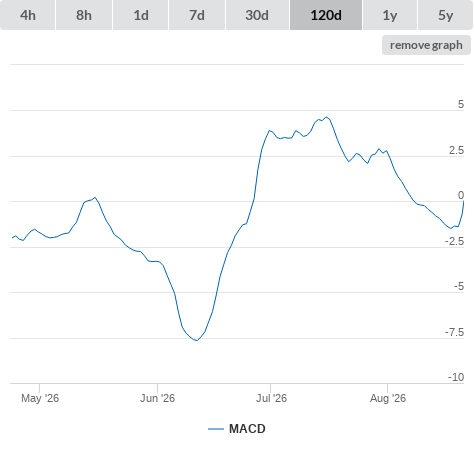This screenshot has height=455, width=474.
Task: Click the active 120d range tab
Action: pyautogui.click(x=326, y=15)
